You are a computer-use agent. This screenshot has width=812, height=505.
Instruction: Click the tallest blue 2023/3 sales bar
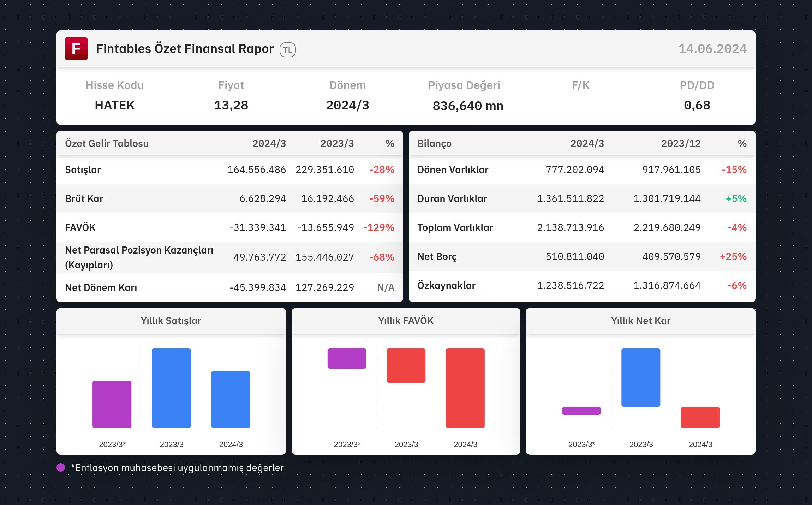[171, 388]
